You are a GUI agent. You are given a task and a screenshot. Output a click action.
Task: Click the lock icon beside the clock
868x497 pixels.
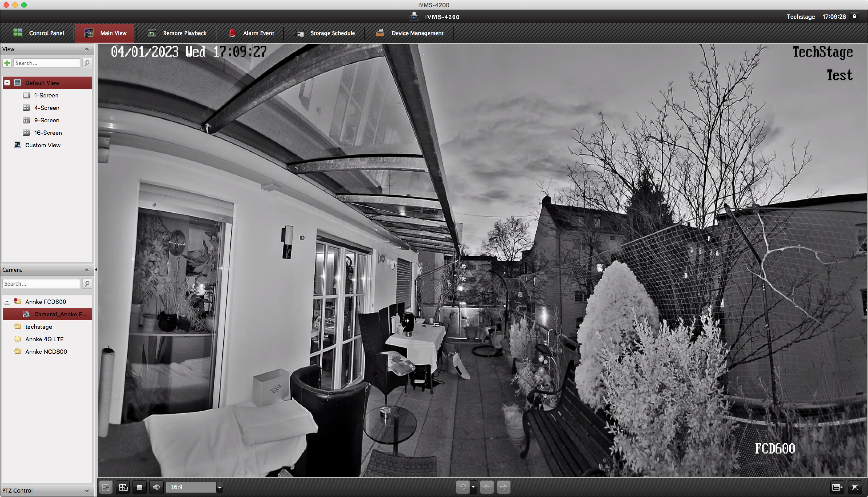pos(854,16)
